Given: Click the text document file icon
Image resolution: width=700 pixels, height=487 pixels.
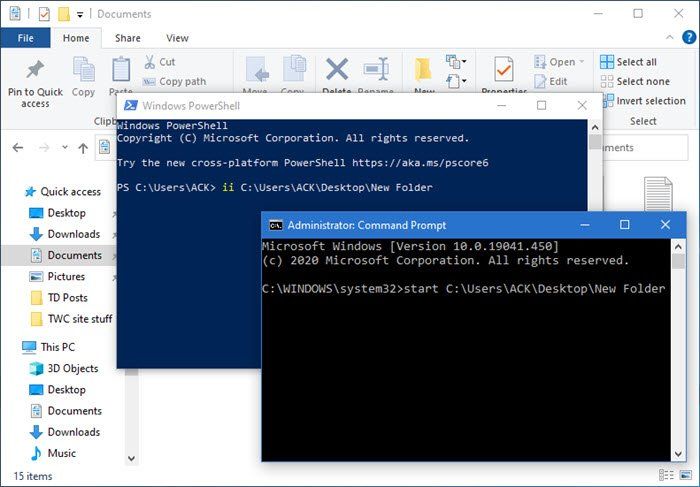Looking at the screenshot, I should (x=658, y=194).
